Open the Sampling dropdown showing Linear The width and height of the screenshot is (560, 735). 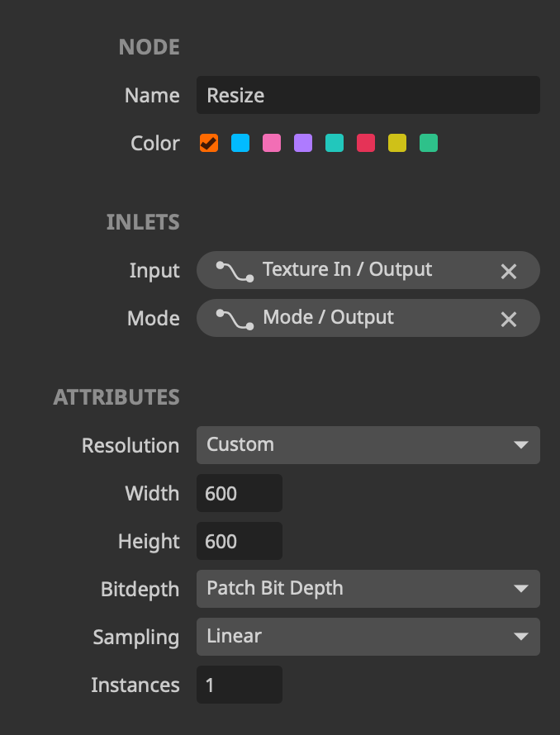[368, 637]
